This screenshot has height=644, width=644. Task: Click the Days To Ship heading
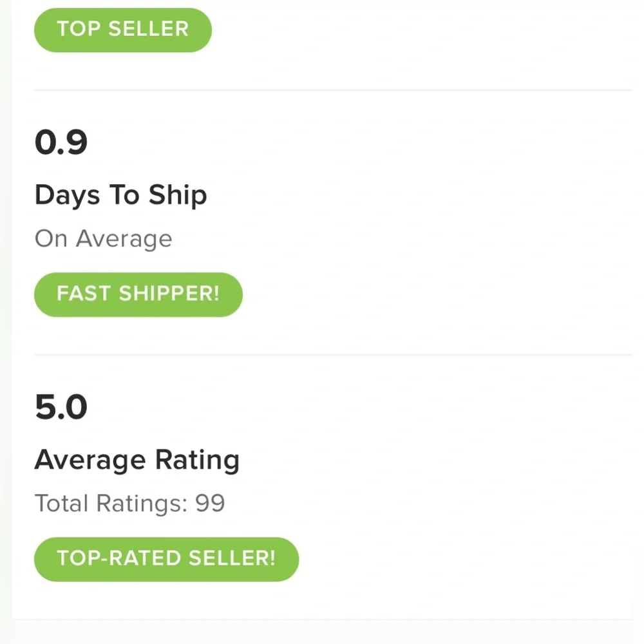[x=121, y=195]
